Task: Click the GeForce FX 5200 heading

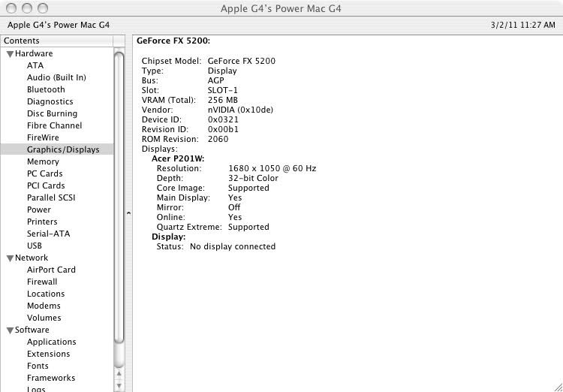Action: pos(173,41)
